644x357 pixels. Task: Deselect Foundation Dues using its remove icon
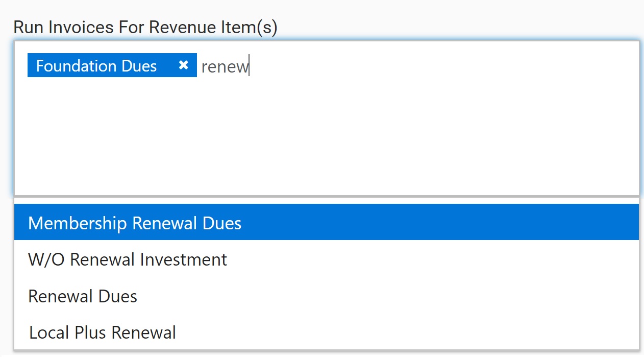(184, 65)
